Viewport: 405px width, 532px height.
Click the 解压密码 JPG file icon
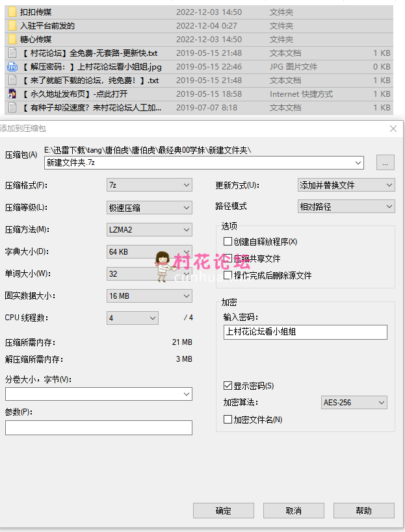(12, 67)
